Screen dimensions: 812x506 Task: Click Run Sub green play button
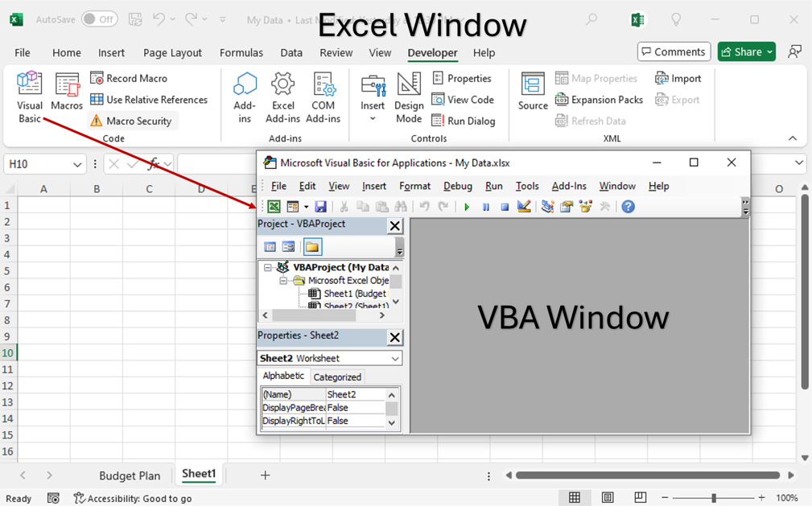[467, 208]
